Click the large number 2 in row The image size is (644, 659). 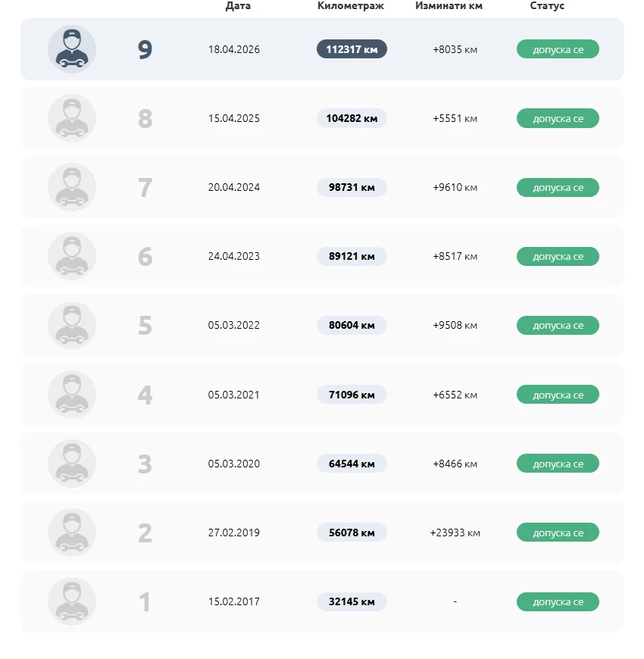145,533
